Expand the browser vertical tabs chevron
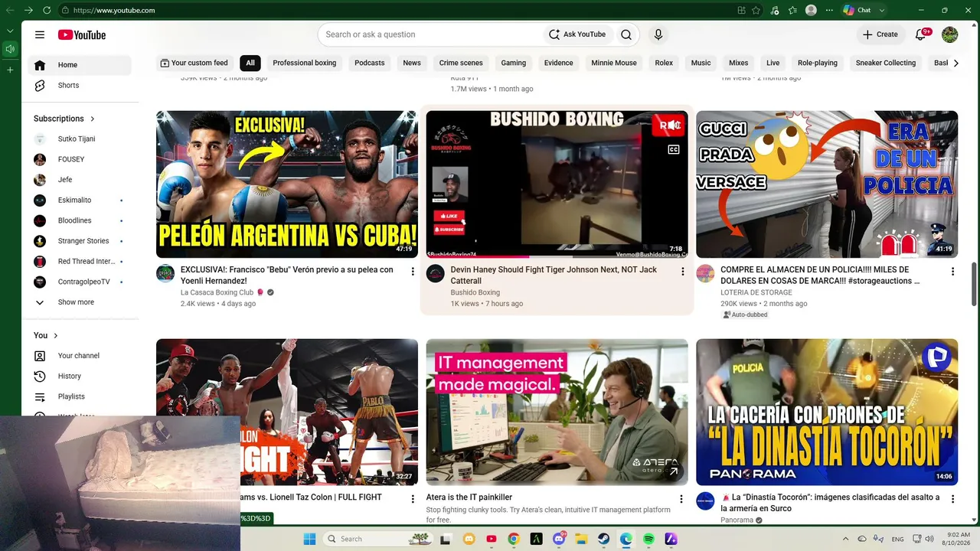Viewport: 980px width, 551px height. (10, 31)
